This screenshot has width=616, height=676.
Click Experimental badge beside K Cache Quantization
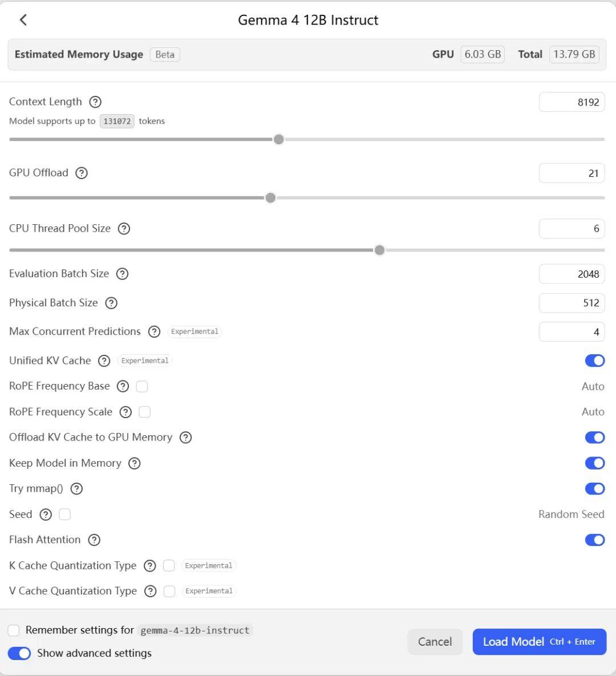[208, 566]
